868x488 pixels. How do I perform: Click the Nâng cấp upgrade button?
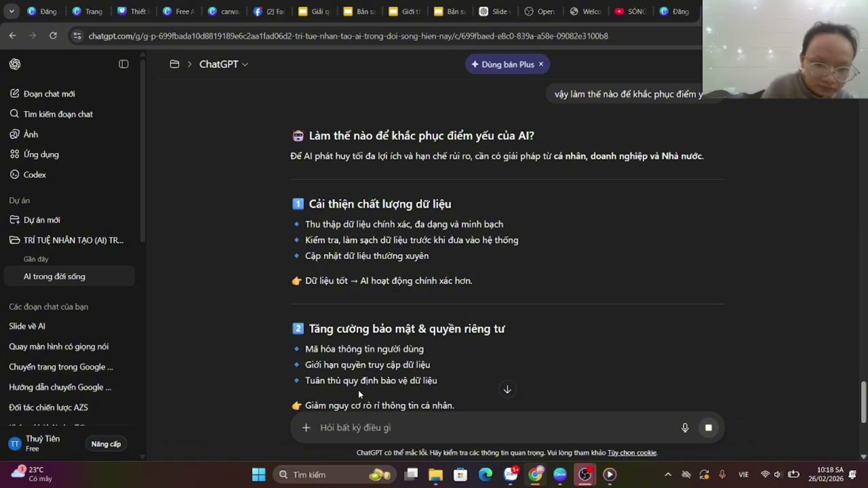click(x=106, y=444)
